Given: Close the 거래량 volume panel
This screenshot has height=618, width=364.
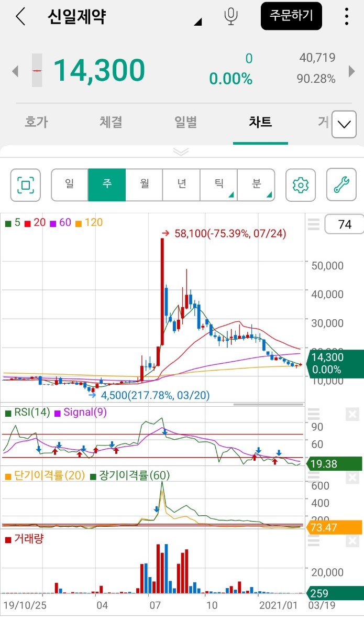Looking at the screenshot, I should click(352, 541).
